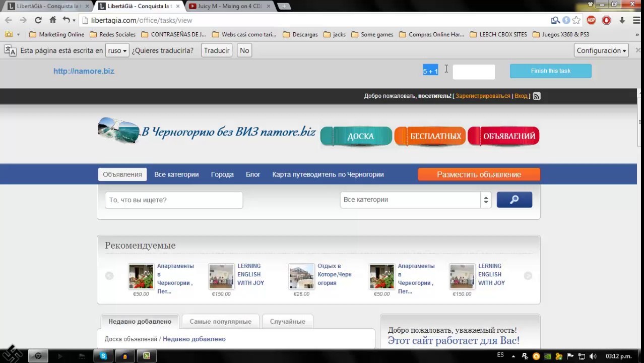
Task: Click the address bar URL
Action: tap(142, 20)
